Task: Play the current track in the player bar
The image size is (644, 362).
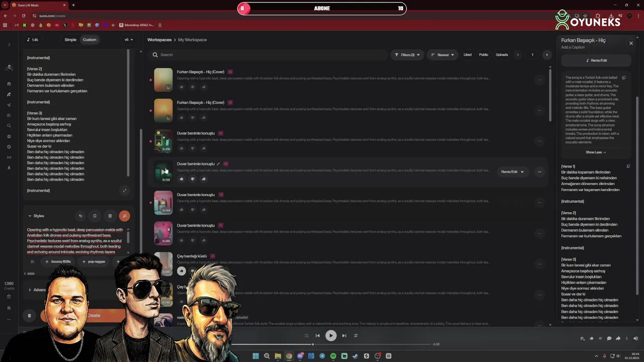Action: click(331, 335)
